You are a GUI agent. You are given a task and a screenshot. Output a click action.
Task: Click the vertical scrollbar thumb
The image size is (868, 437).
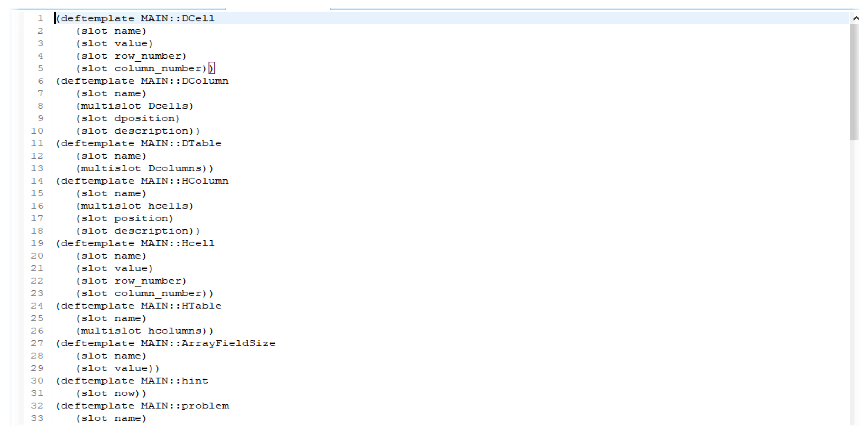click(x=854, y=82)
